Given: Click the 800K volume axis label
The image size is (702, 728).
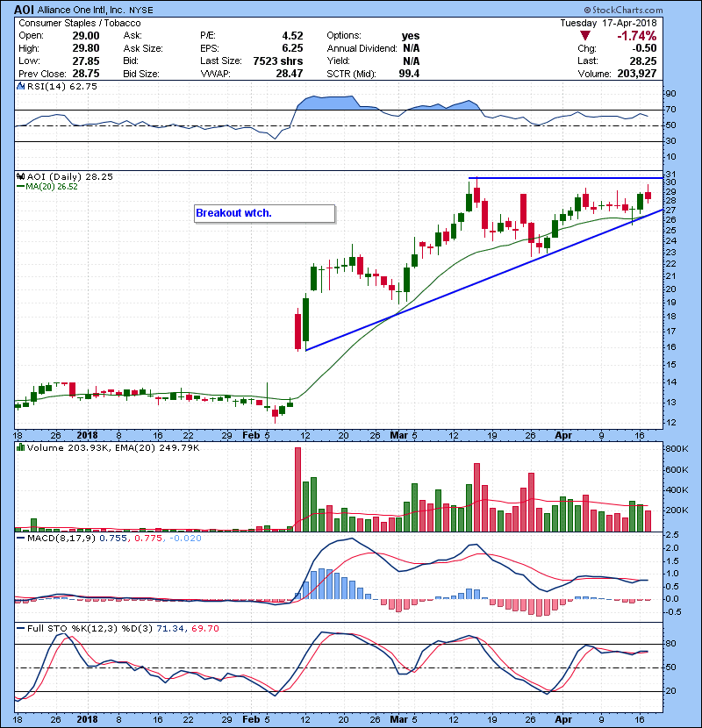Looking at the screenshot, I should tap(677, 448).
